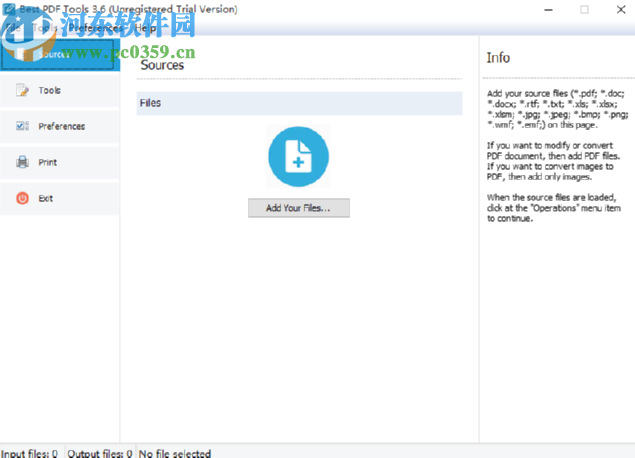Select the Print label in sidebar
The width and height of the screenshot is (635, 458).
(x=47, y=162)
